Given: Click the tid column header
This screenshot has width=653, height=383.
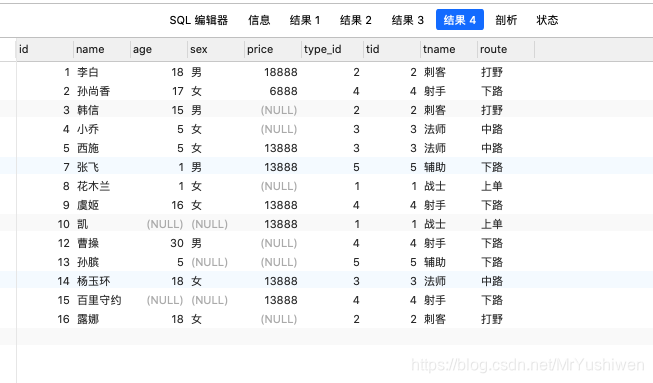Looking at the screenshot, I should (392, 50).
